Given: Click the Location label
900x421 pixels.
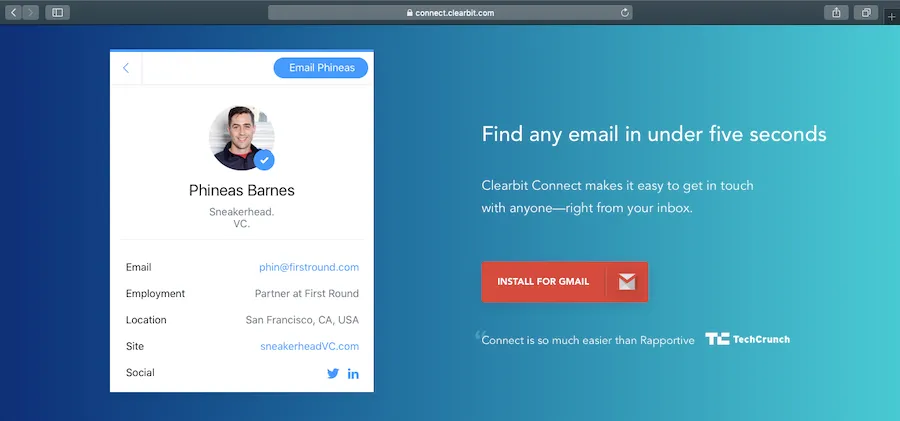Looking at the screenshot, I should tap(146, 320).
